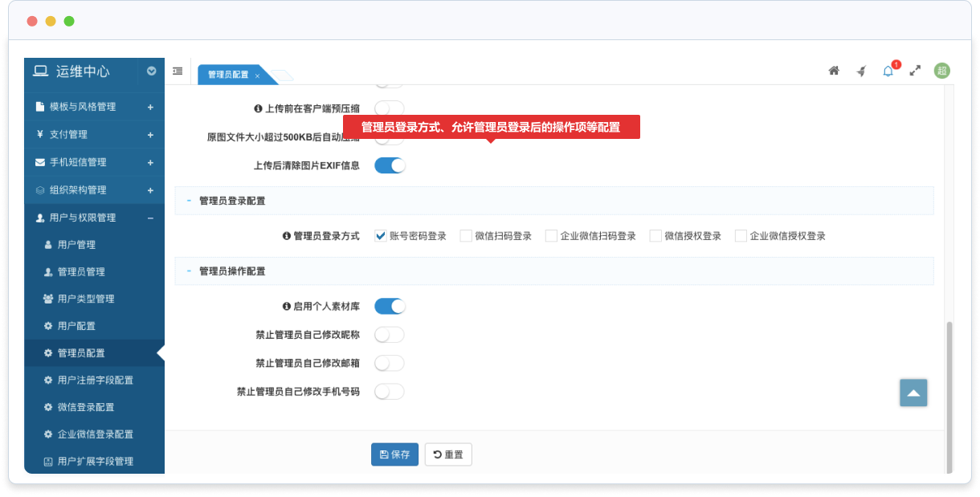Enable the 微信扫码登录 checkbox

(x=466, y=236)
